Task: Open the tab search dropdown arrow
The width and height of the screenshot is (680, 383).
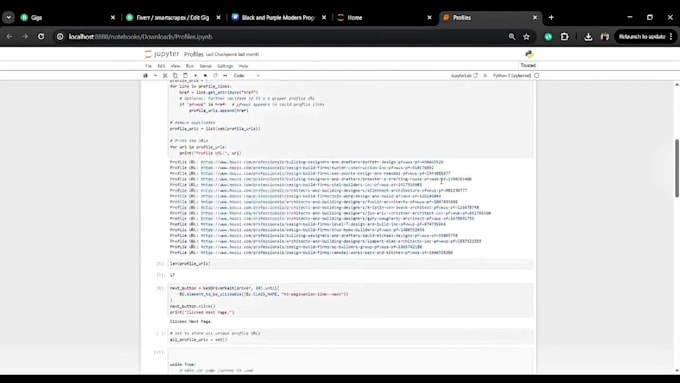Action: 8,17
